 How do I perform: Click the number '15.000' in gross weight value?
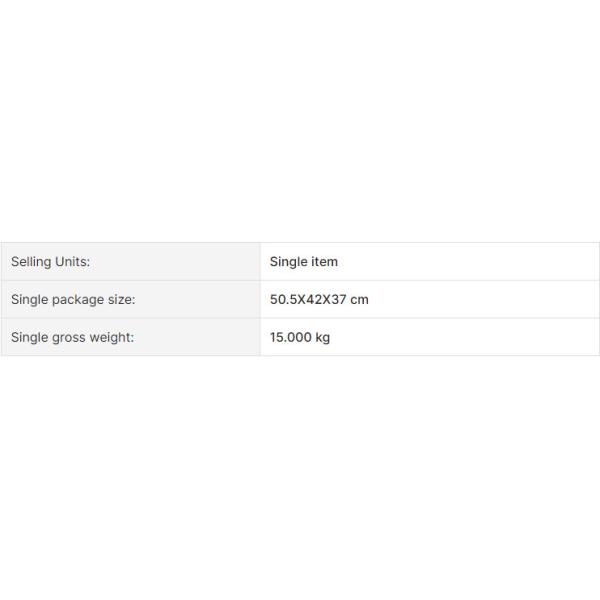point(291,338)
